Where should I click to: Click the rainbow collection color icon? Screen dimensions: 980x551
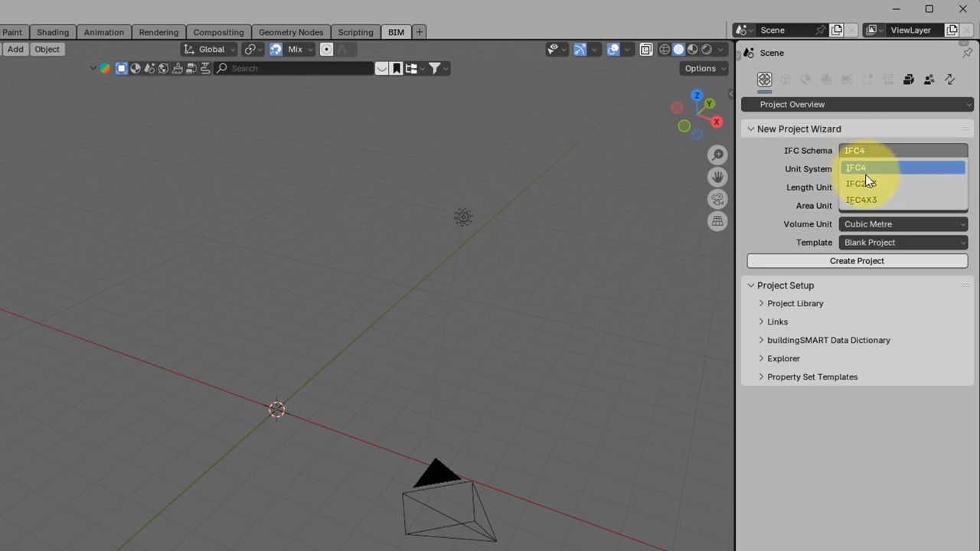click(105, 68)
